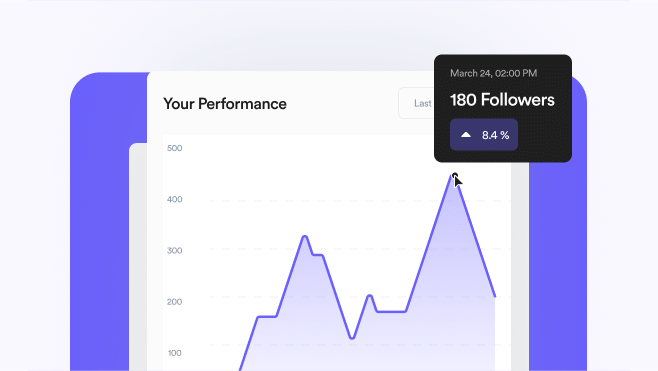The image size is (658, 371).
Task: Click the up-arrow triangle icon in the tooltip
Action: tap(466, 135)
